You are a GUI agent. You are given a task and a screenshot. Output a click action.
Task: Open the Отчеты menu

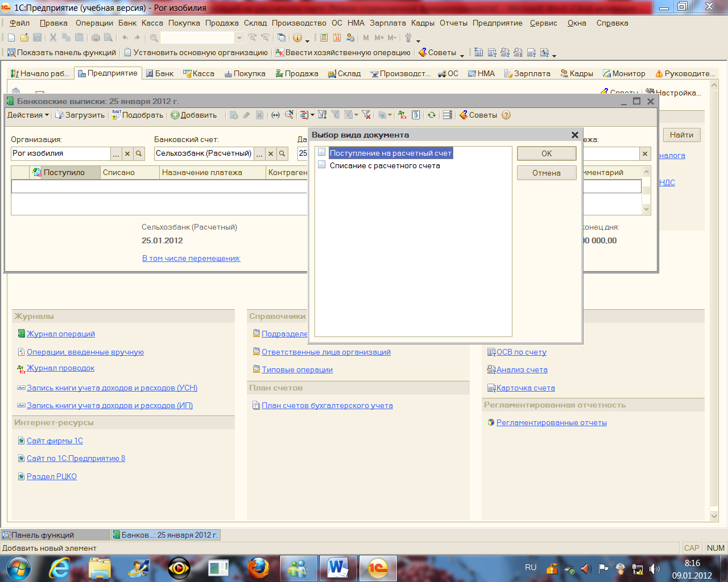[453, 23]
